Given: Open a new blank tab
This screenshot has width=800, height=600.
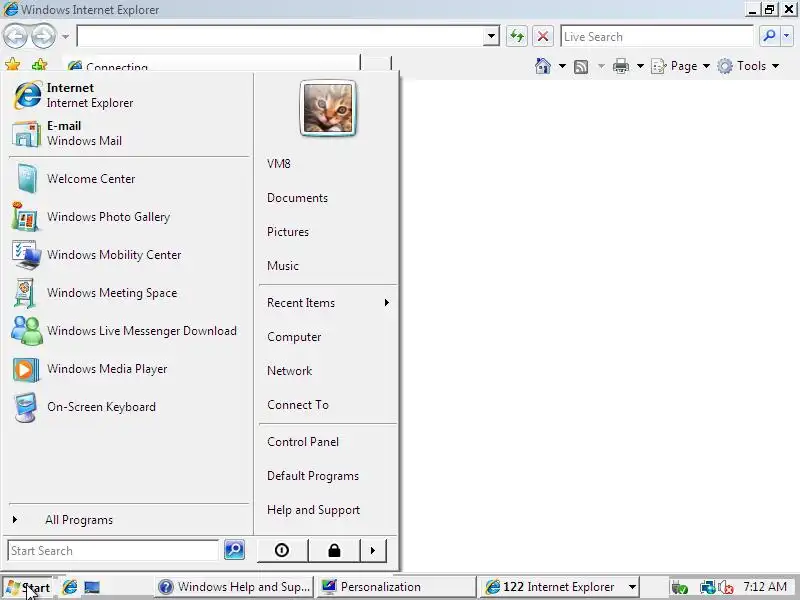Looking at the screenshot, I should [x=376, y=63].
